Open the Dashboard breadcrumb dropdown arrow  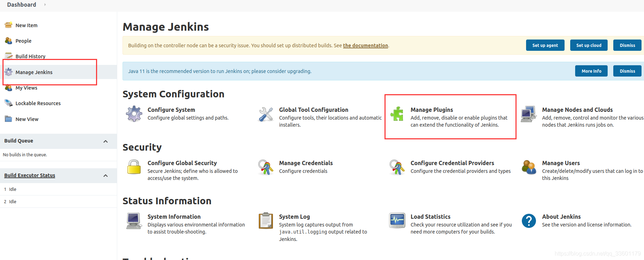45,5
